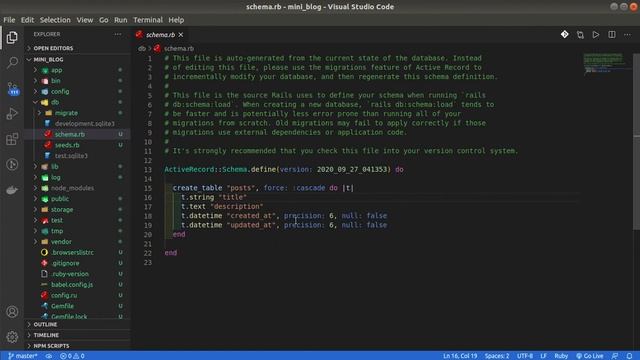The height and width of the screenshot is (360, 640).
Task: Expand the Outline section
Action: 78,324
